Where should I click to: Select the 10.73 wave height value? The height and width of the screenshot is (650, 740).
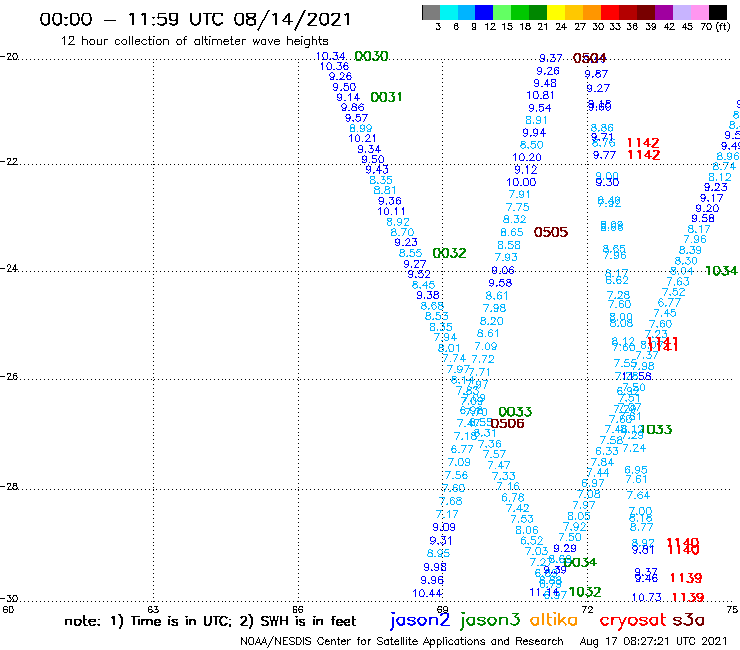[646, 597]
